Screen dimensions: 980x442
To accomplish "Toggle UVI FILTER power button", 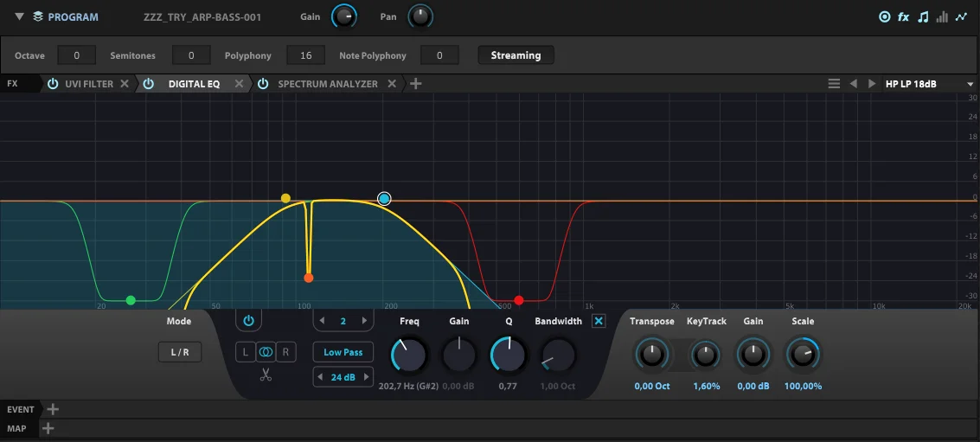I will (53, 83).
